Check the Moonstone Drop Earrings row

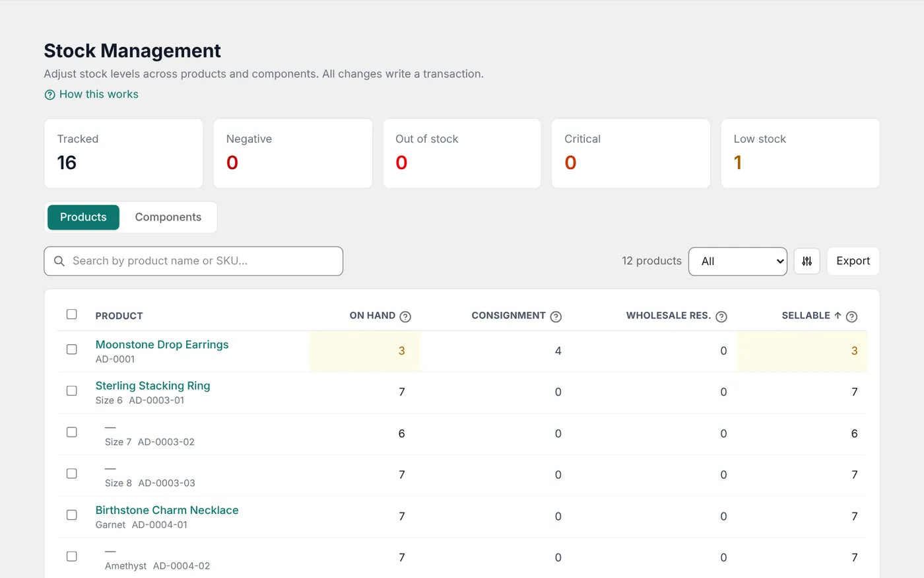[x=72, y=349]
